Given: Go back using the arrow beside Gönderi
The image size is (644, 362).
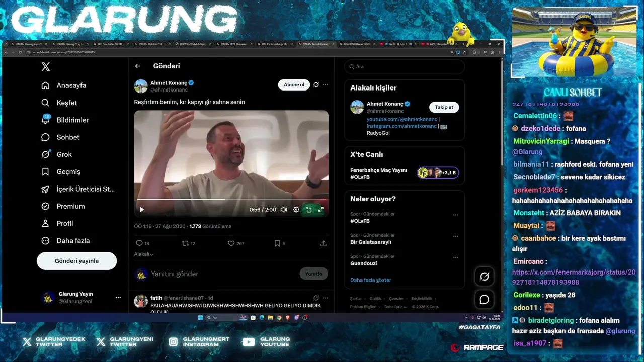Looking at the screenshot, I should [137, 66].
